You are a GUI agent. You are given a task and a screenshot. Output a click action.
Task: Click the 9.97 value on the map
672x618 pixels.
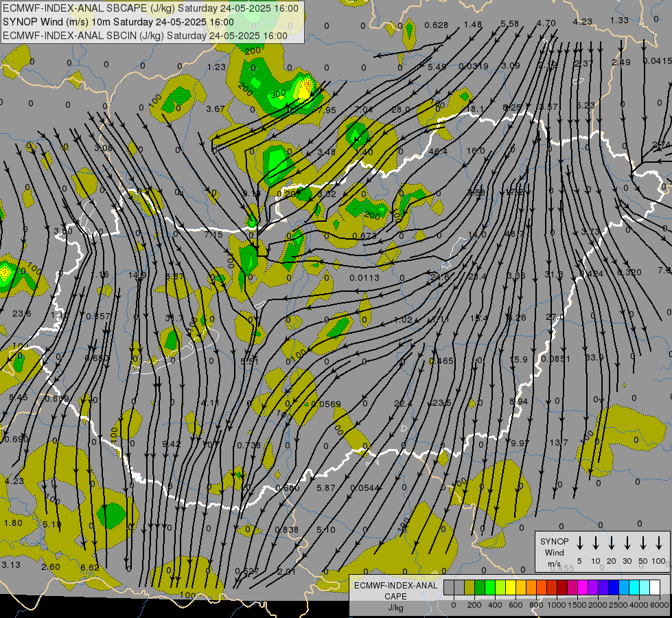520,443
